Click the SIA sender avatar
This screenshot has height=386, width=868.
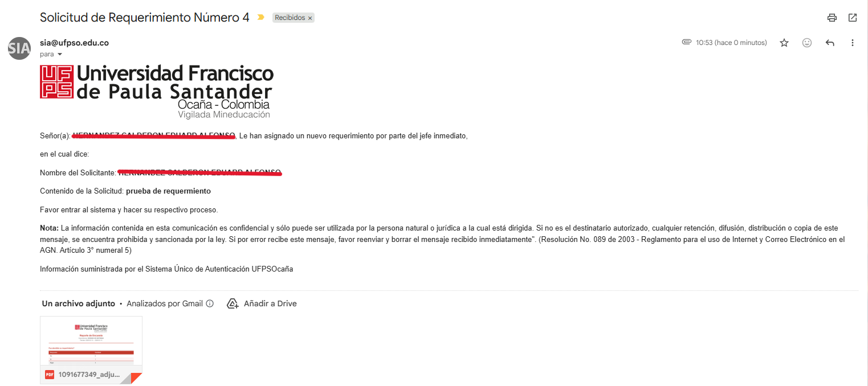pos(19,48)
